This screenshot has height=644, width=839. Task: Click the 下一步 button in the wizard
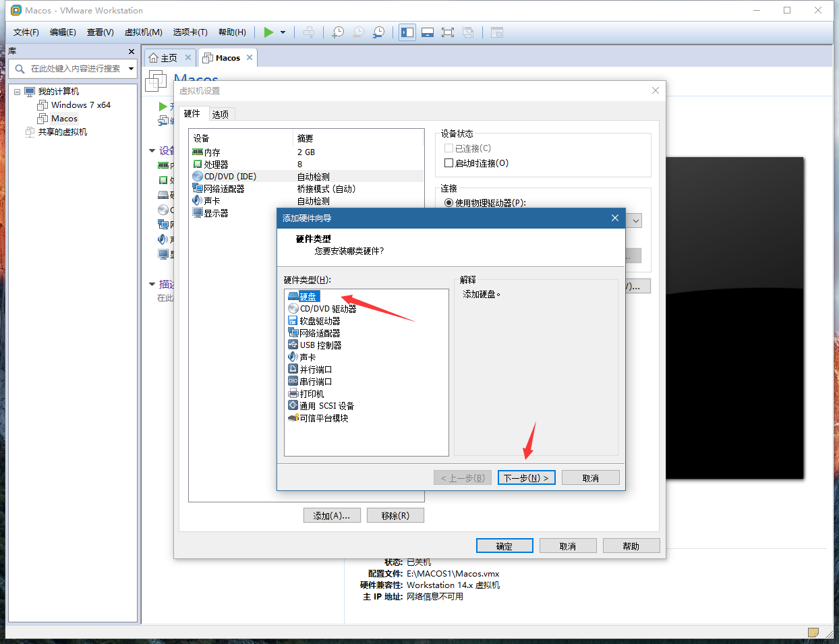tap(526, 477)
